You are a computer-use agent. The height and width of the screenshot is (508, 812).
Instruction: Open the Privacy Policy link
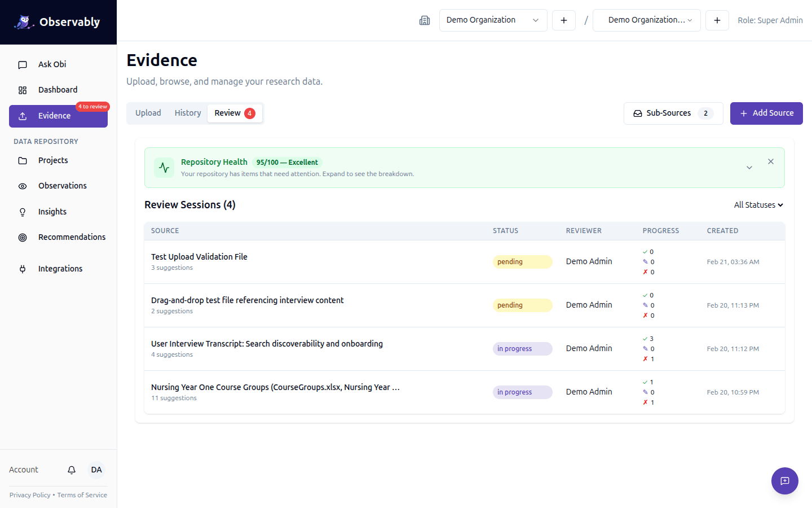[x=29, y=494]
